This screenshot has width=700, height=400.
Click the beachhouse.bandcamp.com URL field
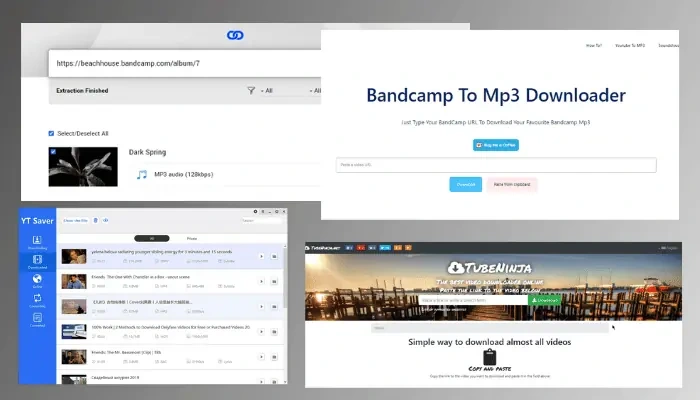coord(185,63)
